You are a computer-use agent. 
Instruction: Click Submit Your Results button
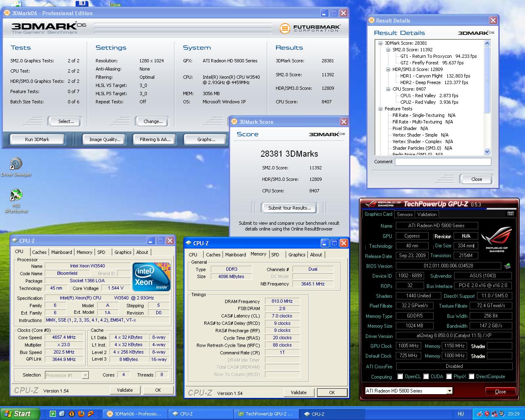(290, 208)
